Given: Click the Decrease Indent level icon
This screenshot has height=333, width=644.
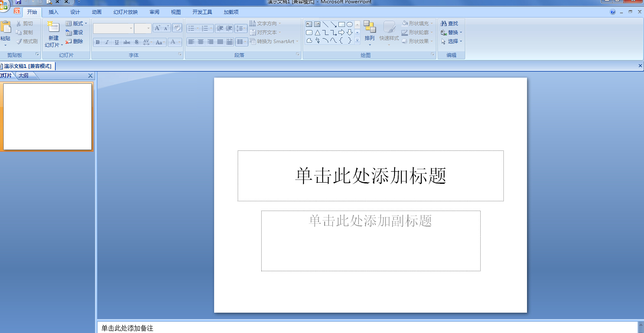Looking at the screenshot, I should click(x=220, y=28).
